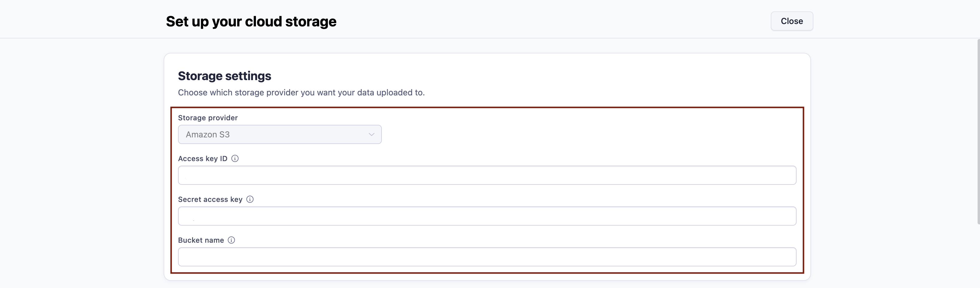Click the chevron on the storage provider selector

pyautogui.click(x=371, y=134)
